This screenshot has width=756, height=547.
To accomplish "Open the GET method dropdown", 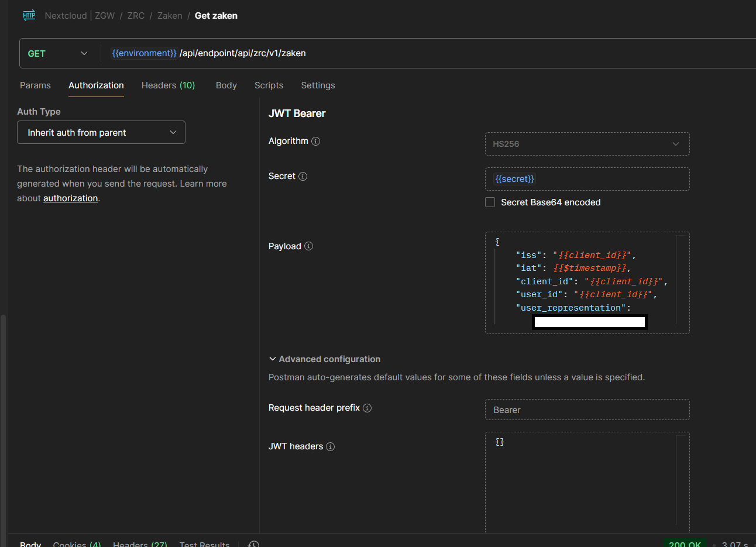I will pyautogui.click(x=57, y=53).
